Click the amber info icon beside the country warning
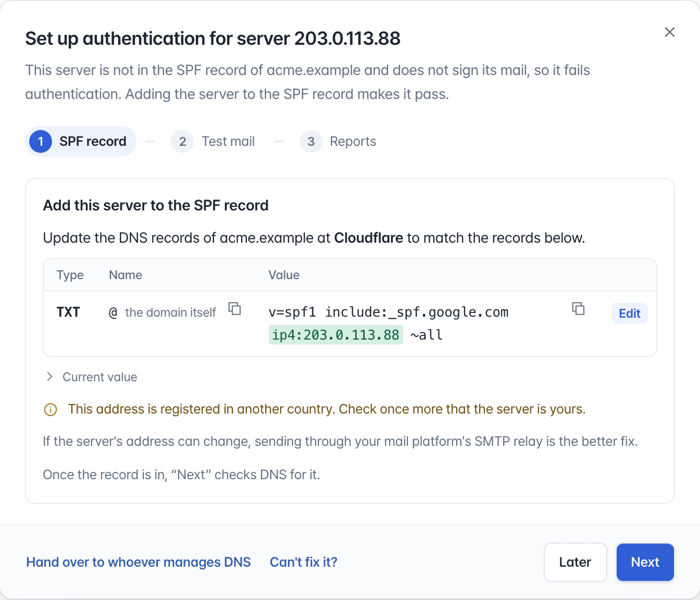 coord(51,409)
